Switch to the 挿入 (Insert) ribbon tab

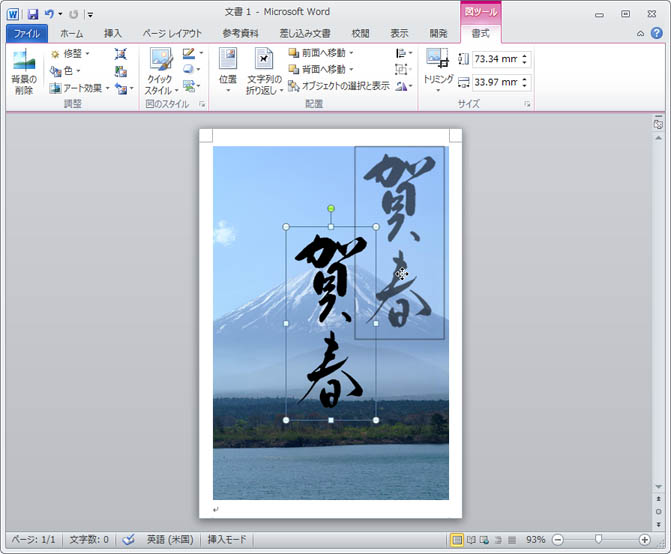coord(113,33)
